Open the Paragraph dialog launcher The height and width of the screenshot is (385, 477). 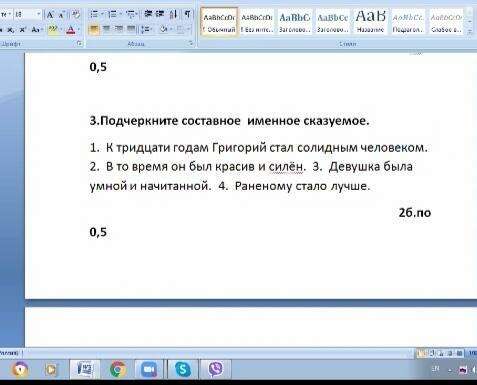191,44
